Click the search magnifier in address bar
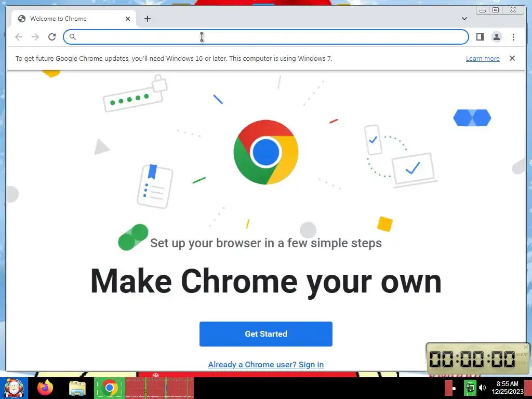This screenshot has width=532, height=399. pos(72,37)
